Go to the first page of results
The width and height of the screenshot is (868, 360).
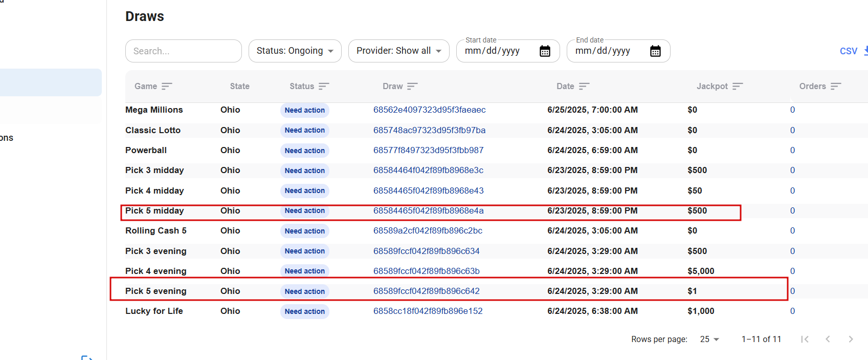click(805, 339)
